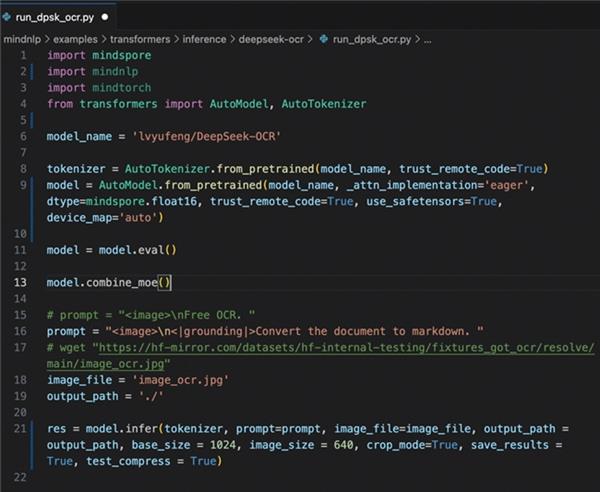
Task: Select the run_dpsk_ocr.py editor tab
Action: point(57,17)
